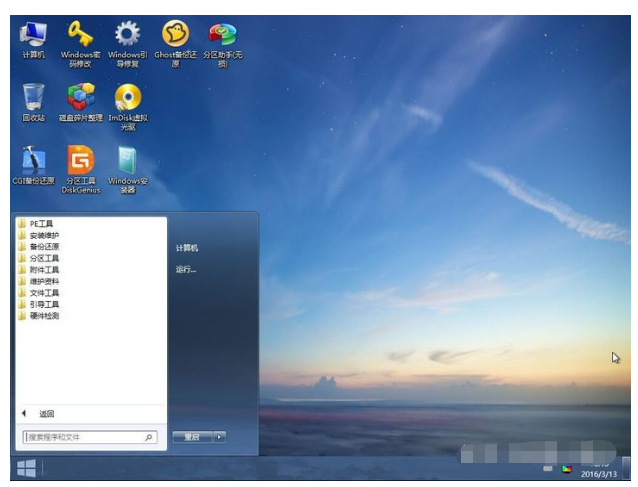Expand the 备份还原 folder in Start menu
Viewport: 638px width, 487px height.
tap(44, 247)
